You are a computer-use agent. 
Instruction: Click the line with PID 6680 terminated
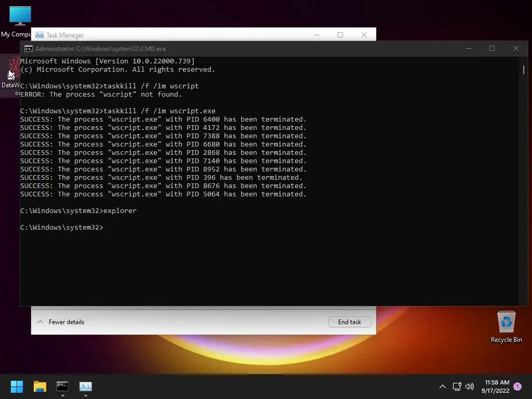coord(163,144)
